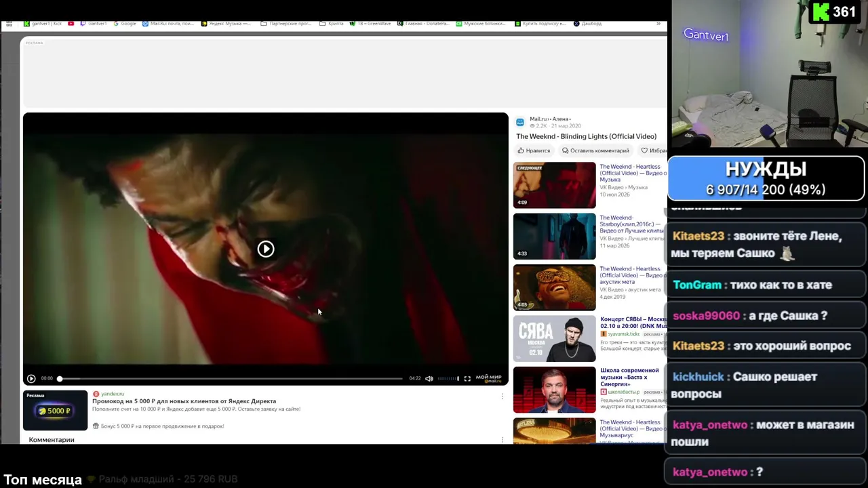Viewport: 868px width, 488px height.
Task: Open the Gantver1 Twitch bookmark
Action: (x=94, y=24)
